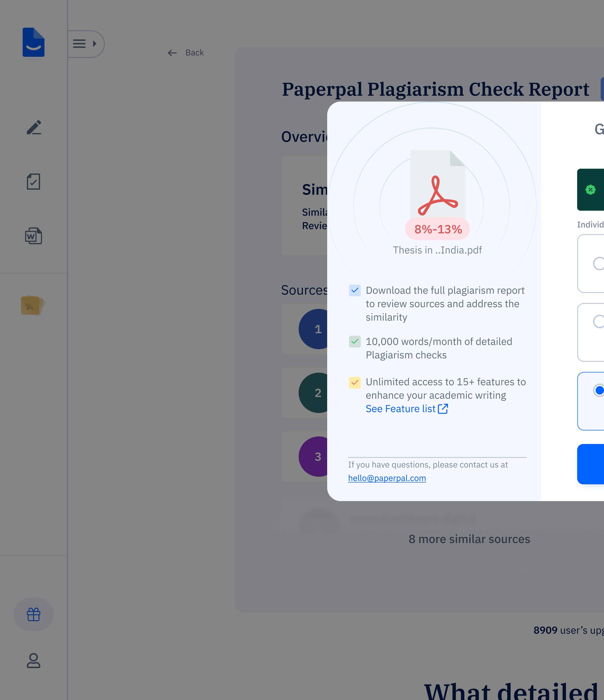Open the gift rewards icon
The height and width of the screenshot is (700, 604).
point(33,614)
